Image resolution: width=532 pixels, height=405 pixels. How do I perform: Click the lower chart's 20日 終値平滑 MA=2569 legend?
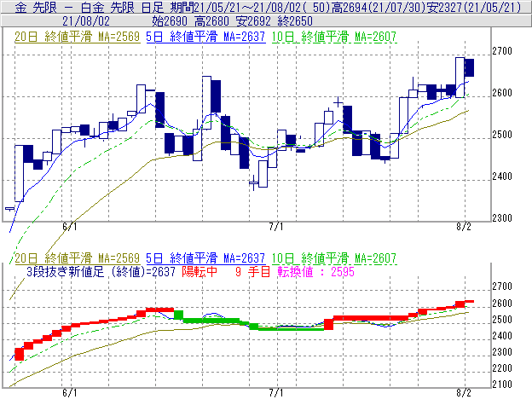point(77,258)
